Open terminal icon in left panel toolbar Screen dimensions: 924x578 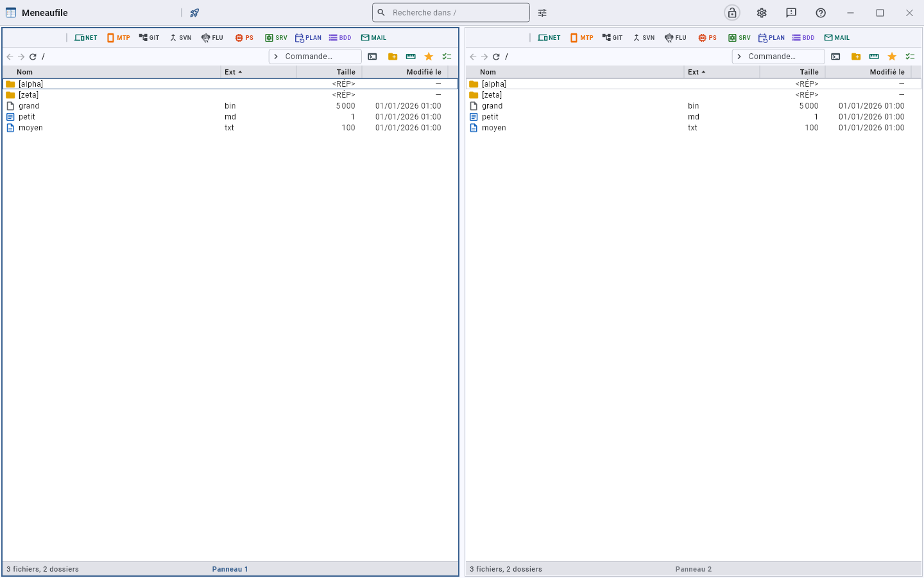[372, 57]
